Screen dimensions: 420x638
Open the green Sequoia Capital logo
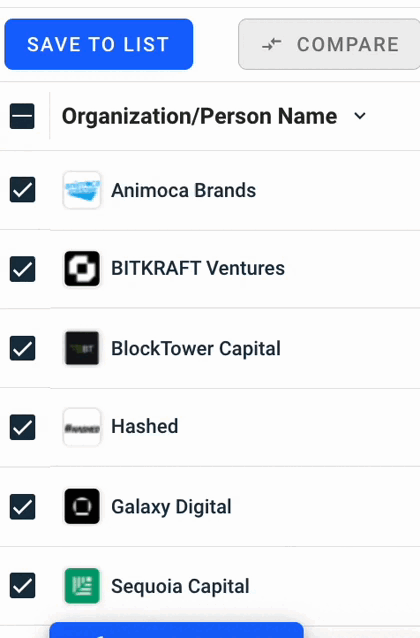82,586
